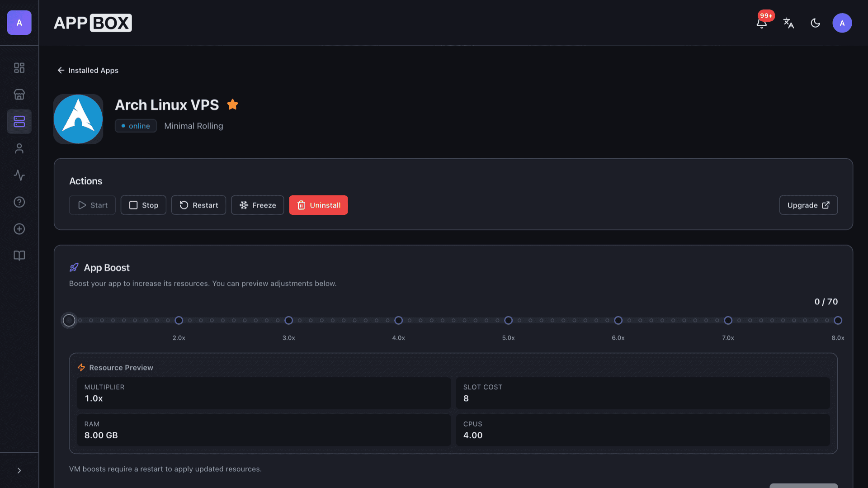Click the CPUs value '4.00'
This screenshot has width=868, height=488.
click(x=473, y=435)
